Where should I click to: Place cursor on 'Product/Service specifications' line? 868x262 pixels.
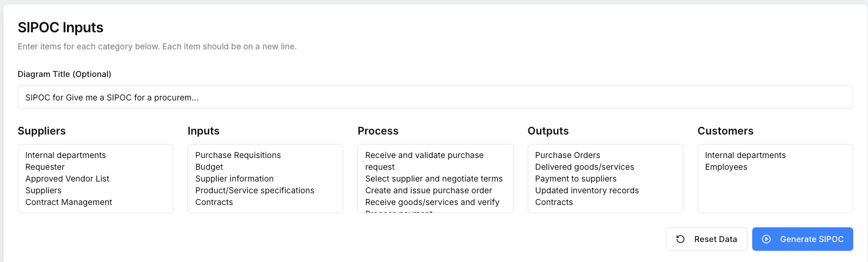point(255,190)
